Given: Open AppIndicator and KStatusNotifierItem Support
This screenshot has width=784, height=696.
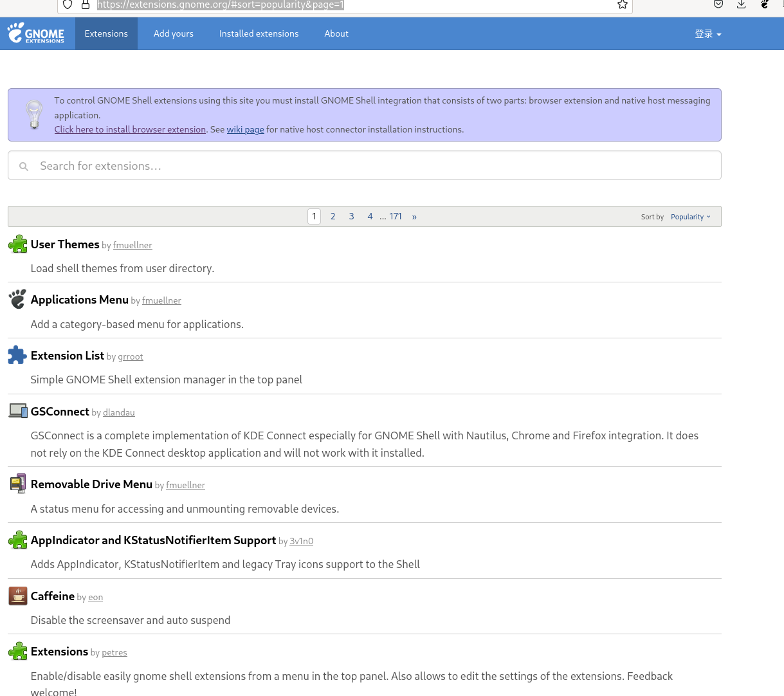Looking at the screenshot, I should pos(153,540).
